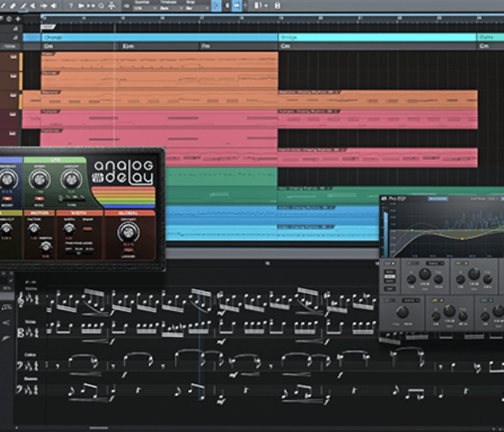
Task: Select the Listen speaker tool
Action: (x=54, y=5)
